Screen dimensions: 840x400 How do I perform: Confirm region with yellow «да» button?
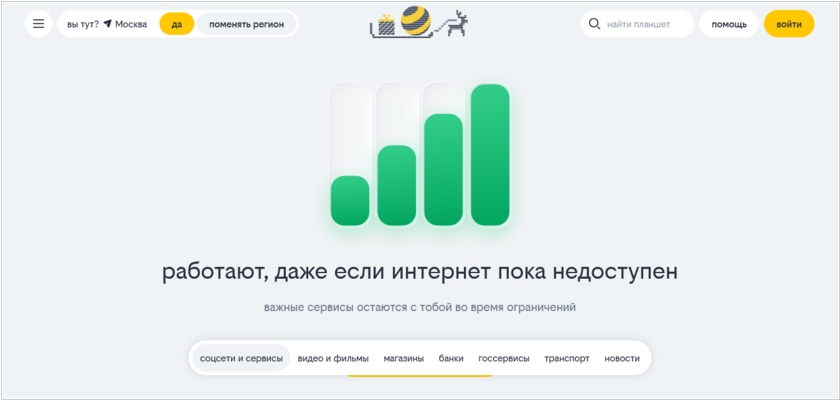click(177, 24)
